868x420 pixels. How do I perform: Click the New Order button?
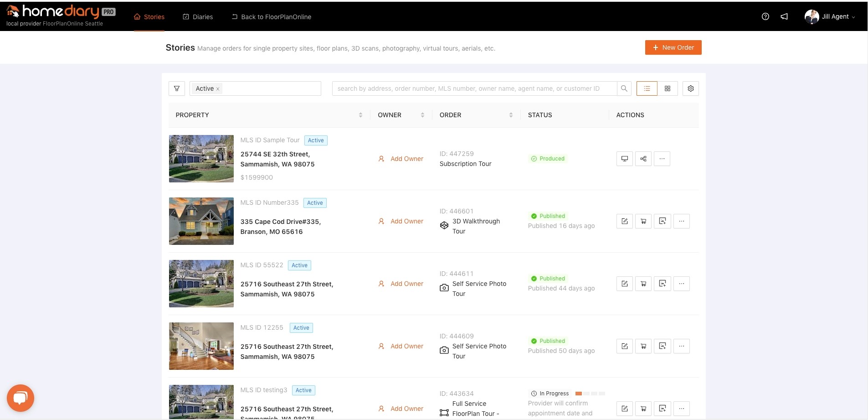[x=673, y=47]
